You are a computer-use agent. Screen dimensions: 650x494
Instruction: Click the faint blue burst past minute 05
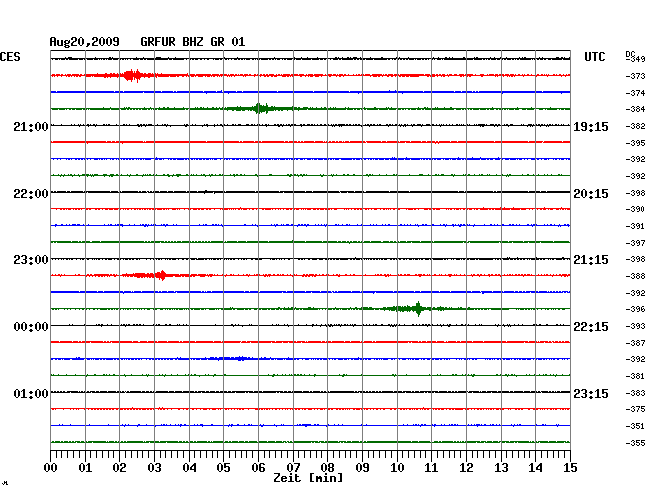click(232, 358)
